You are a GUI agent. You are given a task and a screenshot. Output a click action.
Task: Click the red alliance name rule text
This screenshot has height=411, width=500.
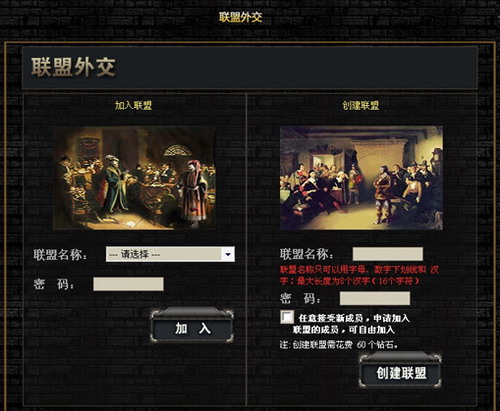point(360,275)
